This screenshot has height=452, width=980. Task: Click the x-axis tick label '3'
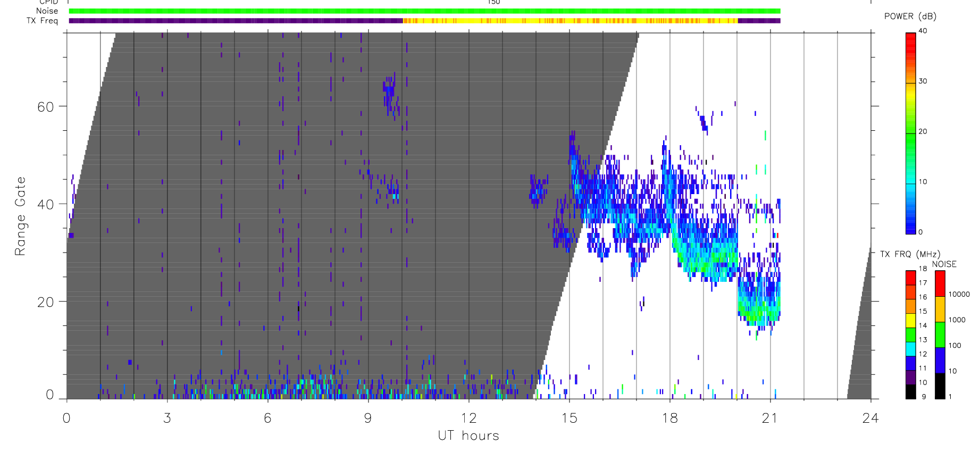167,418
